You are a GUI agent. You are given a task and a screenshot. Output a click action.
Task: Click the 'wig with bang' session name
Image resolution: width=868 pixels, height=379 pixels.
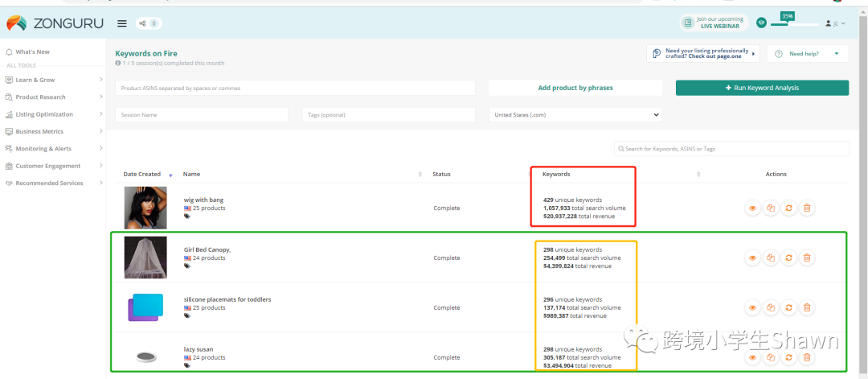pos(203,200)
